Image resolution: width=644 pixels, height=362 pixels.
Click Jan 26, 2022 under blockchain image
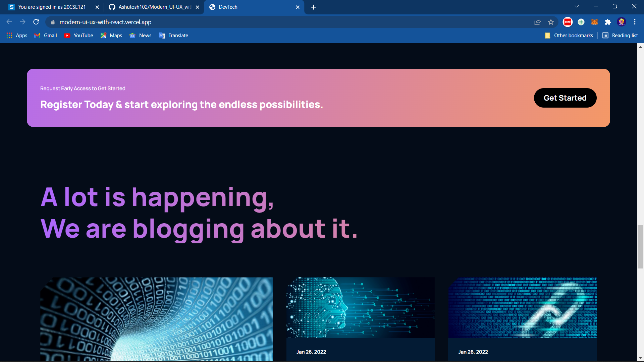click(473, 352)
